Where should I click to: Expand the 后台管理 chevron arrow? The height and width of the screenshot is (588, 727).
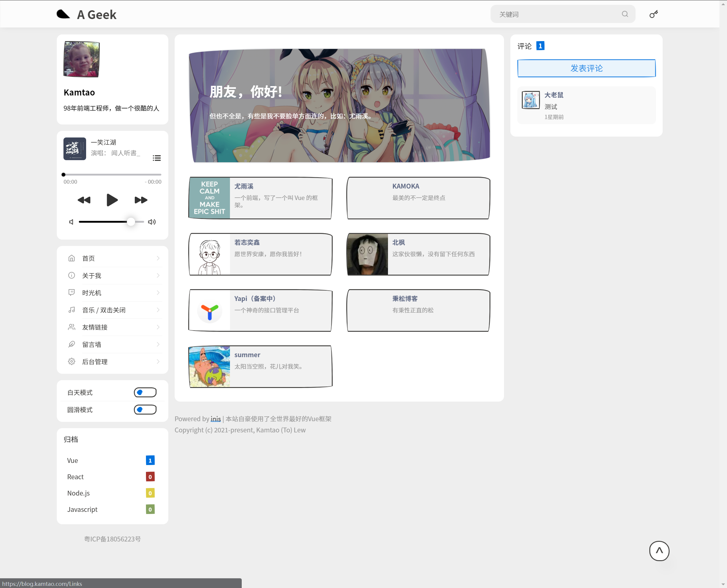158,361
